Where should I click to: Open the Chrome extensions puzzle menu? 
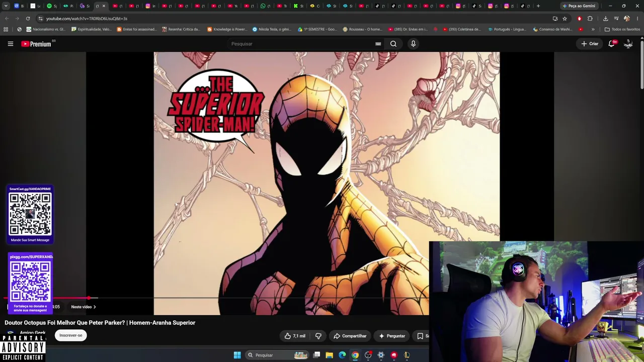[590, 19]
